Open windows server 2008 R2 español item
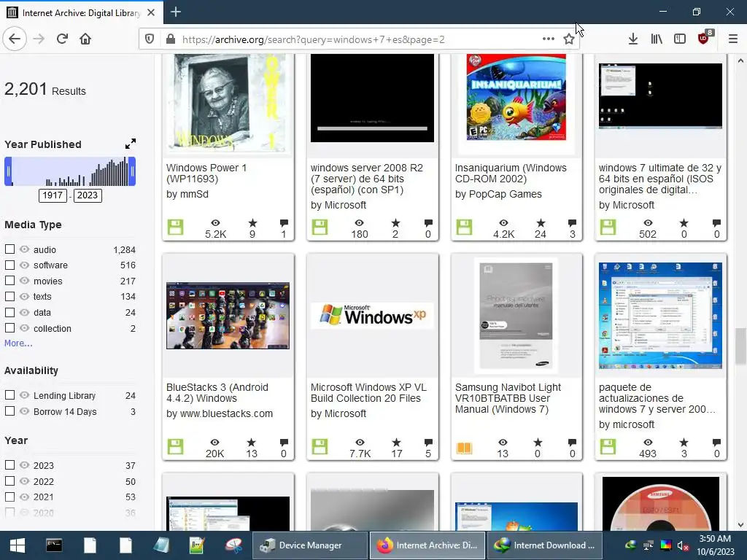The width and height of the screenshot is (747, 560). (x=367, y=179)
